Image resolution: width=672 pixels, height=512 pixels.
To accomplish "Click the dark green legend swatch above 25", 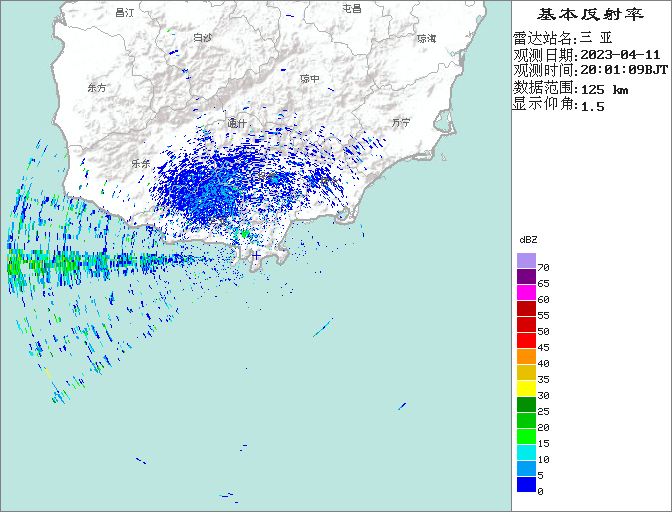I will [x=526, y=404].
